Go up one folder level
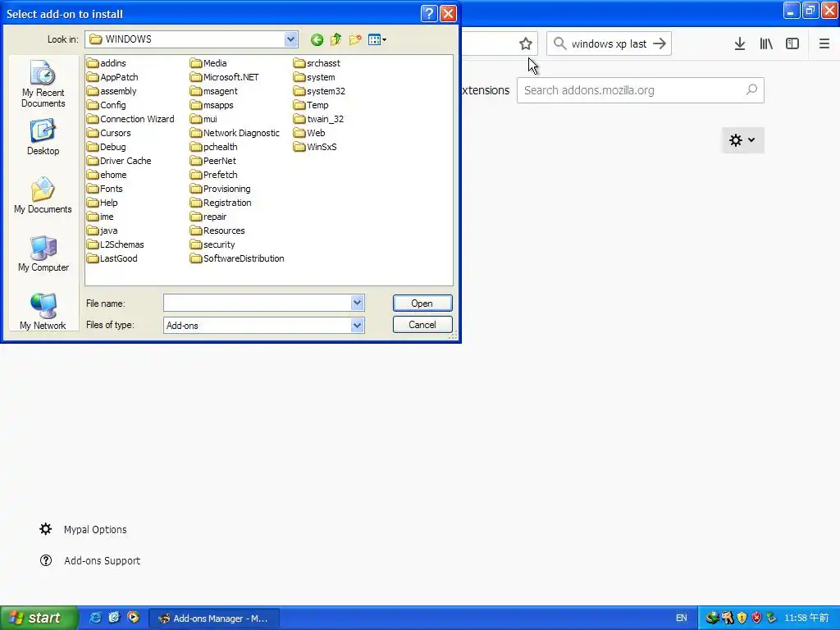This screenshot has height=630, width=840. coord(336,39)
